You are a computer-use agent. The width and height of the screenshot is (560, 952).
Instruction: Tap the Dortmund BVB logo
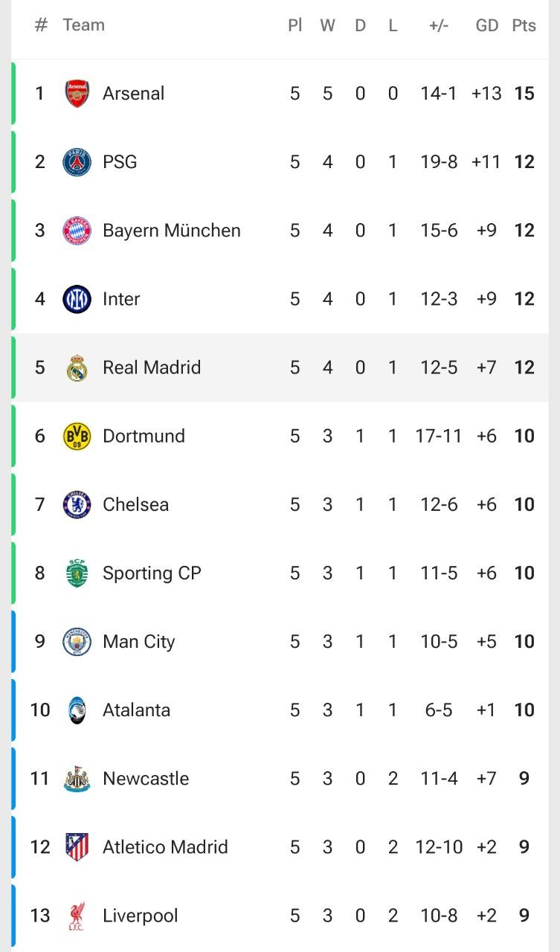[x=77, y=436]
